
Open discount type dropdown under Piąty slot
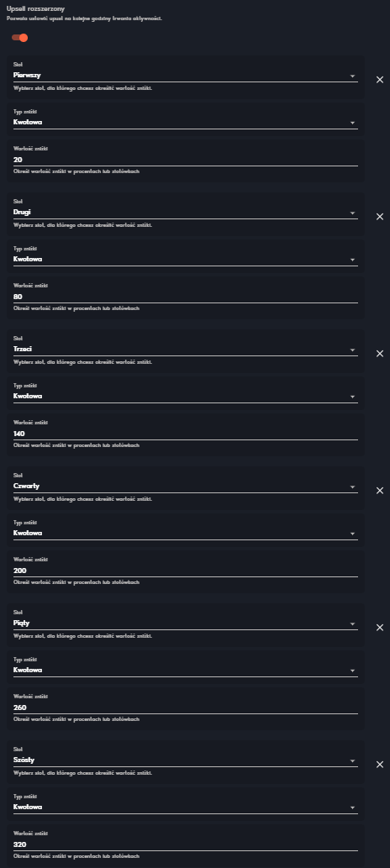(x=186, y=670)
